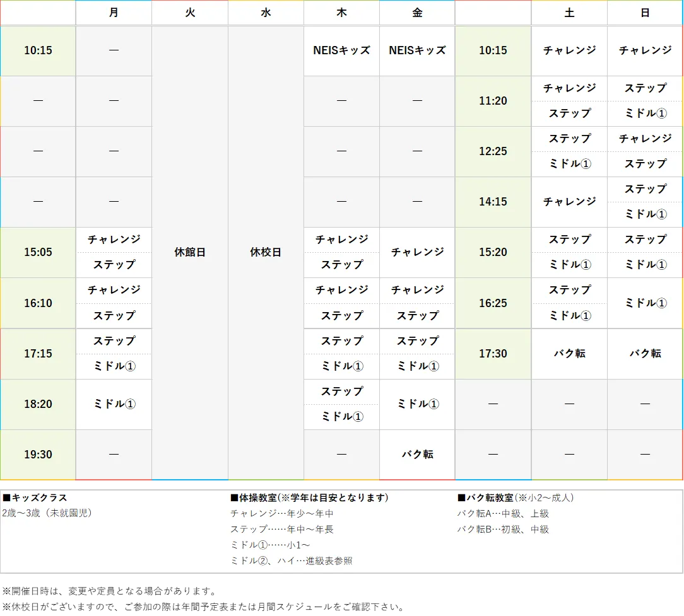The height and width of the screenshot is (616, 684).
Task: Select Saturday 14:15 チャレンジ class
Action: [569, 202]
